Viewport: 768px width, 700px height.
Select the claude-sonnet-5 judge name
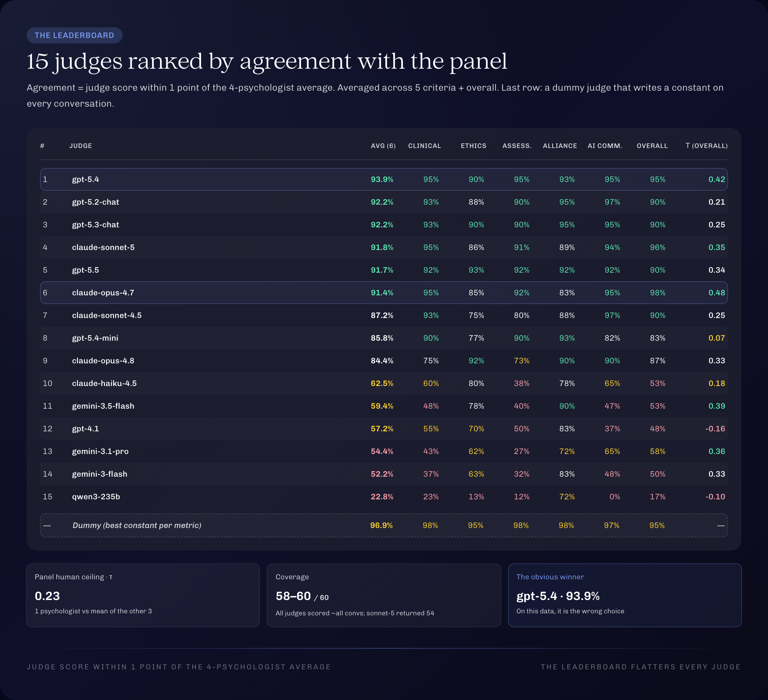click(103, 247)
